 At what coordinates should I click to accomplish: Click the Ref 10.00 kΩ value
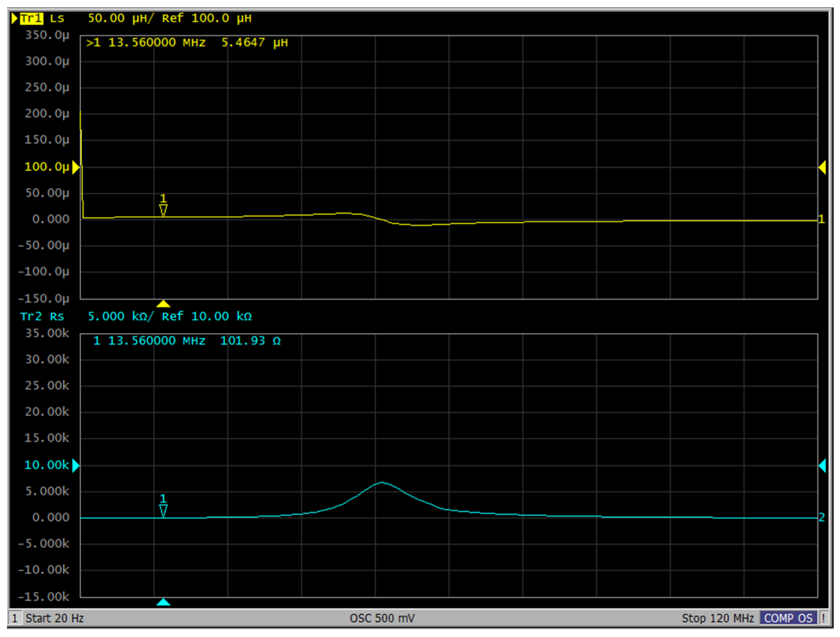point(207,317)
